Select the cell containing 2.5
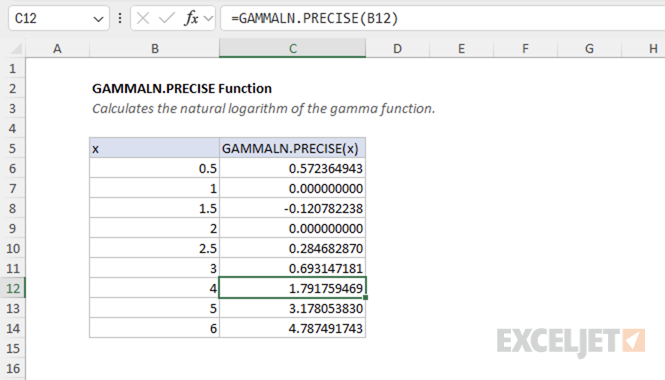Screen dimensions: 665x380 pos(154,248)
